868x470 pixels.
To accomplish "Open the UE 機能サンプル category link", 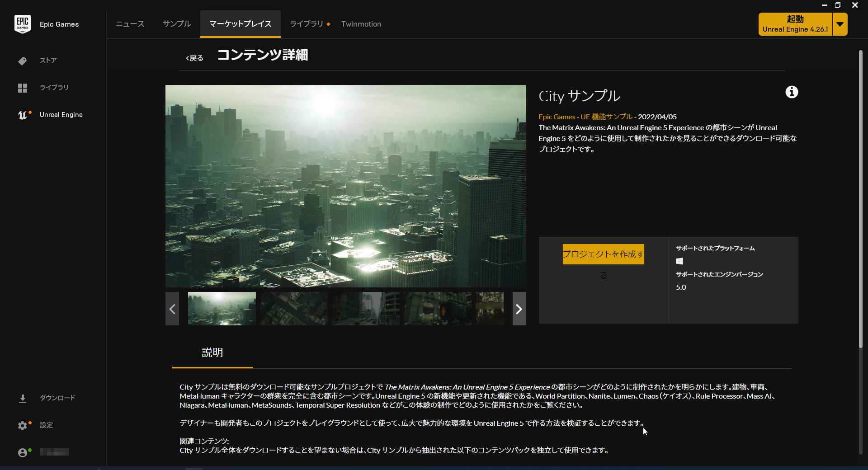I will (606, 117).
